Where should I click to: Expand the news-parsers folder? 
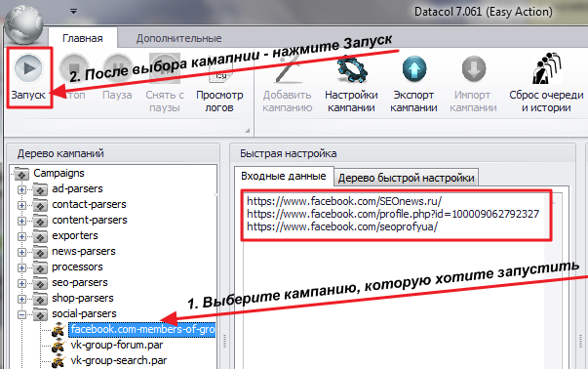(21, 252)
